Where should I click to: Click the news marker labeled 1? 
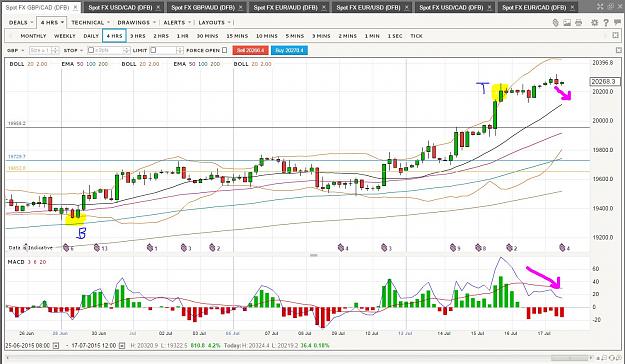pyautogui.click(x=152, y=248)
